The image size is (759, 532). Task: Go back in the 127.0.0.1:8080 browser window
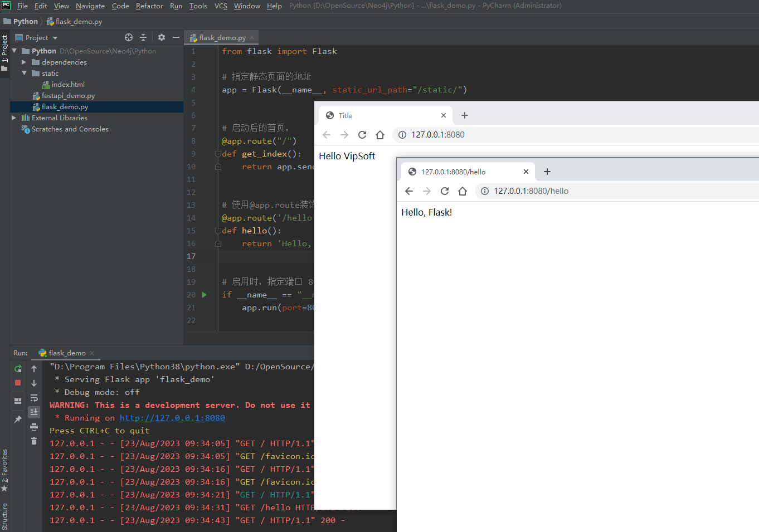tap(327, 135)
